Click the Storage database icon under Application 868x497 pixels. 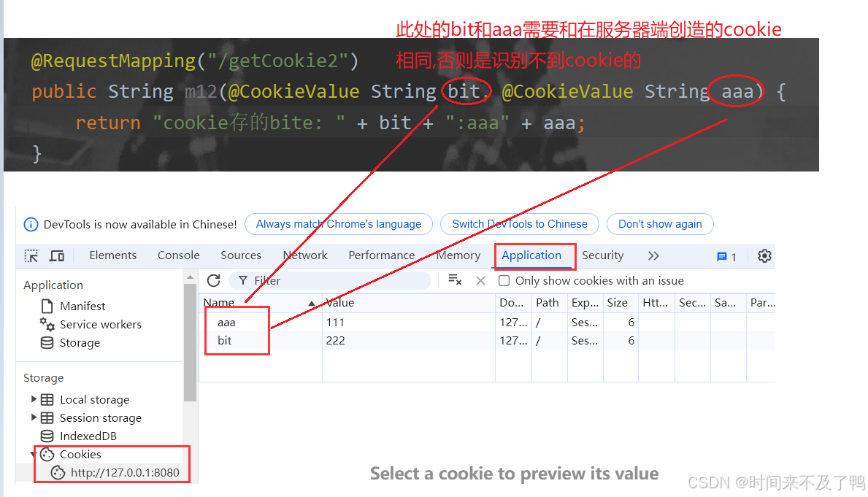tap(47, 342)
